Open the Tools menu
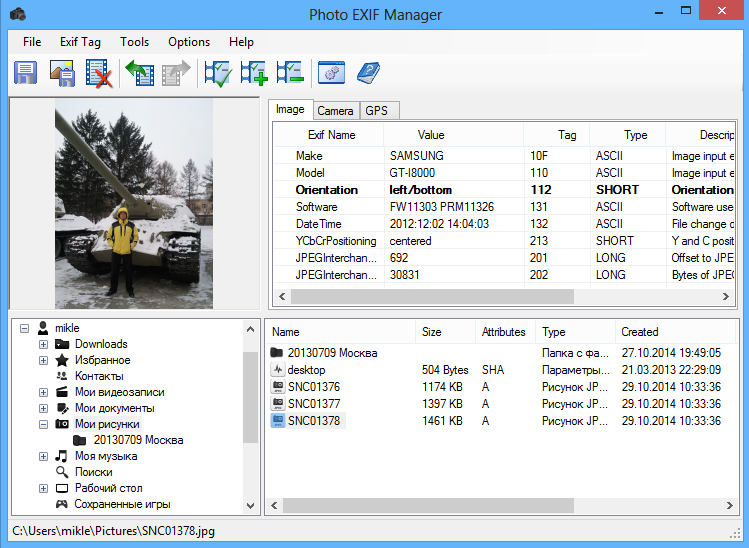Viewport: 749px width, 548px height. click(134, 42)
